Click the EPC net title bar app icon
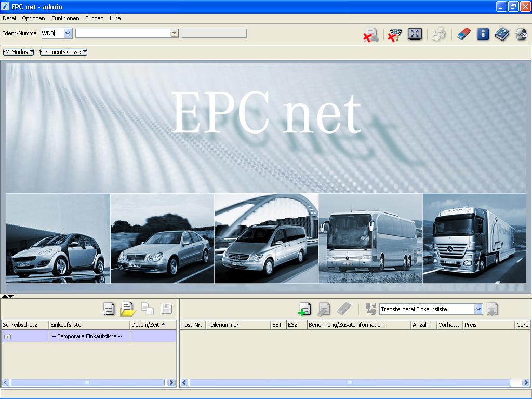The height and width of the screenshot is (399, 532). point(5,6)
